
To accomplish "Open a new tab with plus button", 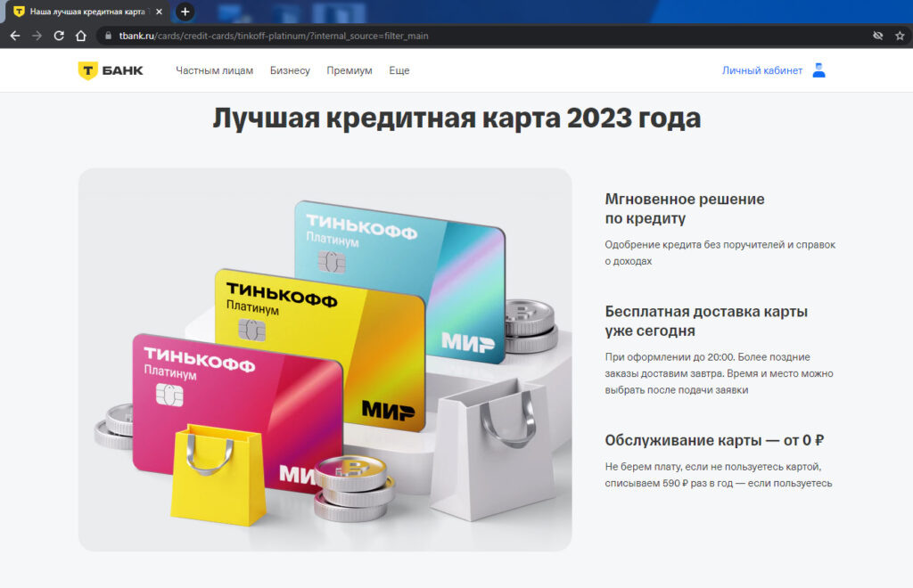I will (185, 12).
